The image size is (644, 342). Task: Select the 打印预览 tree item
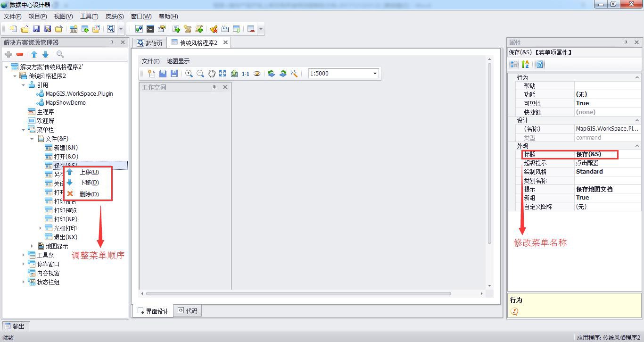[65, 210]
